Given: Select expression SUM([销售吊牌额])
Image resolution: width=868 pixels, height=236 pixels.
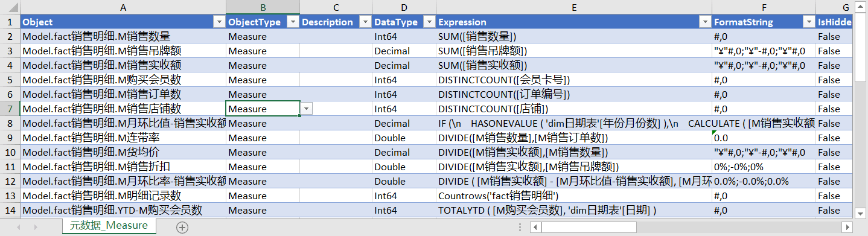Looking at the screenshot, I should pyautogui.click(x=574, y=51).
